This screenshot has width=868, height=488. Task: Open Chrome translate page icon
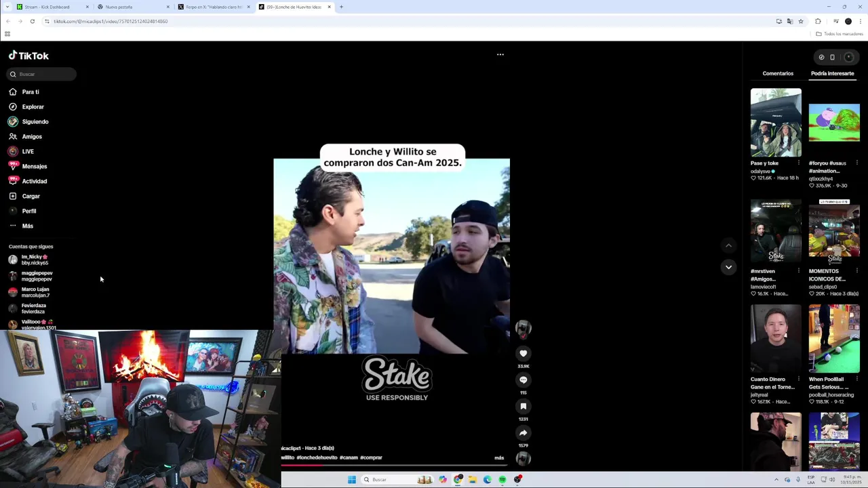789,21
